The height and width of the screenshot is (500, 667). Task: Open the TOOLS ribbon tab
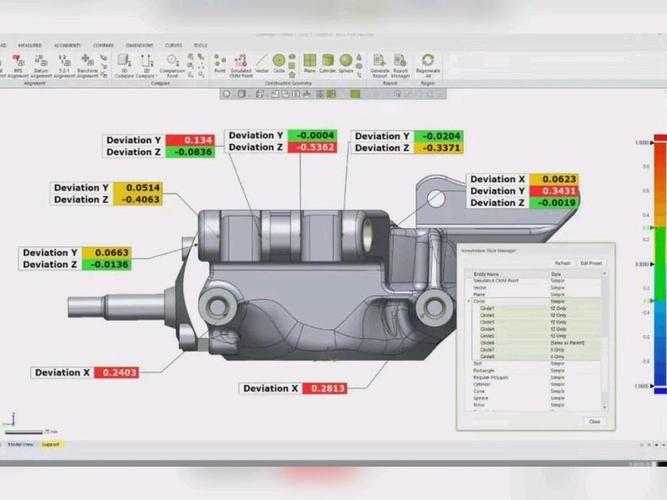(x=200, y=45)
